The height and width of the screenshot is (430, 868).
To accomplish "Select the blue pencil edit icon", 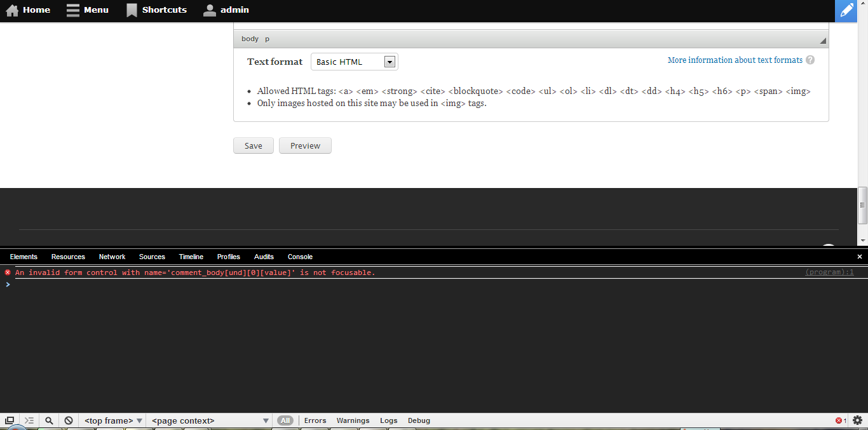I will click(846, 10).
